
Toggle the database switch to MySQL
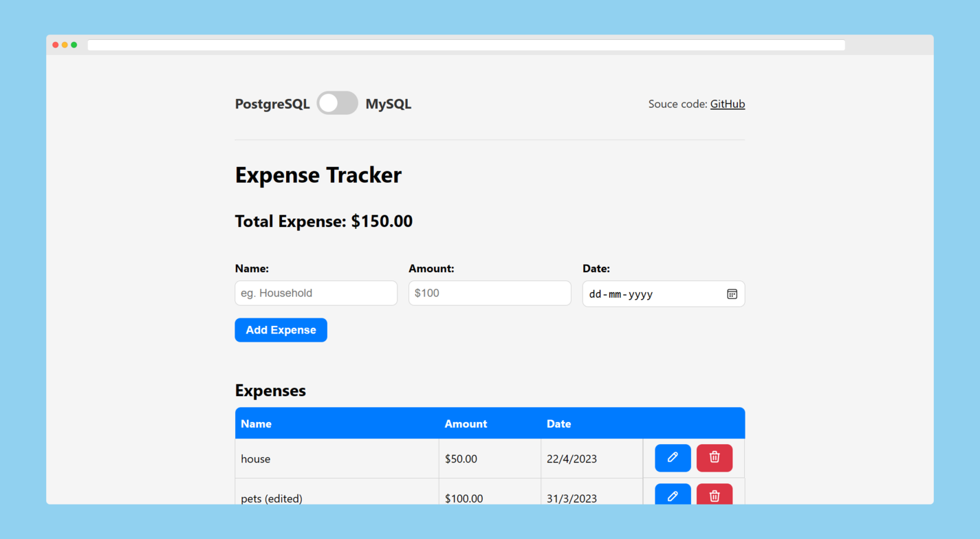point(337,102)
